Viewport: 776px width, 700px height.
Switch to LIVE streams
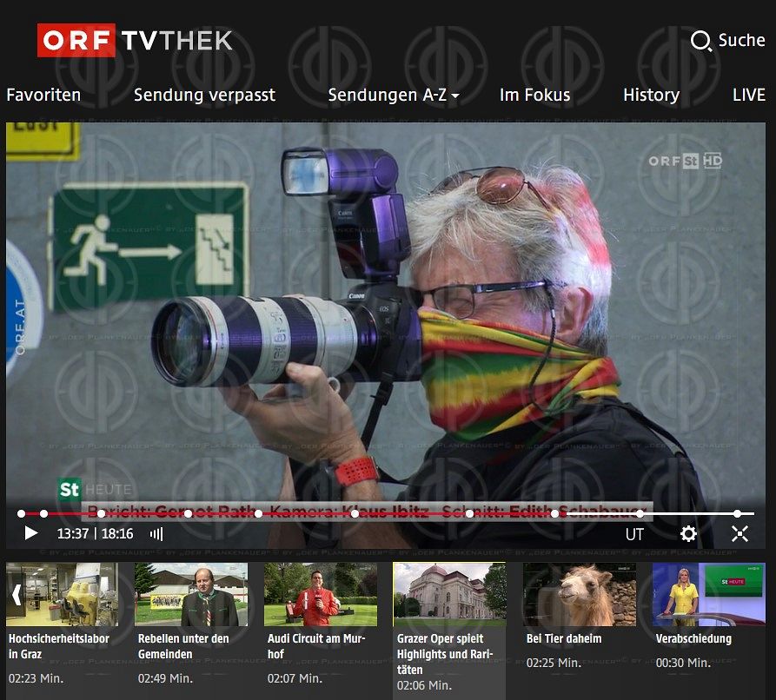tap(748, 95)
